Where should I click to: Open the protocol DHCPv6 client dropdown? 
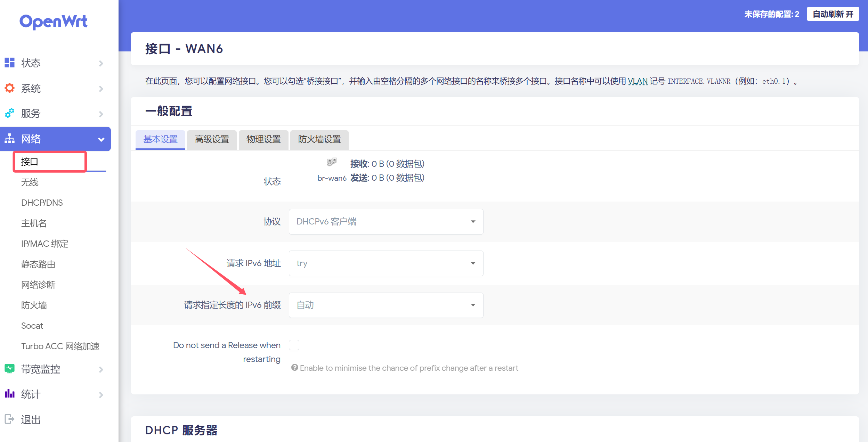click(386, 222)
